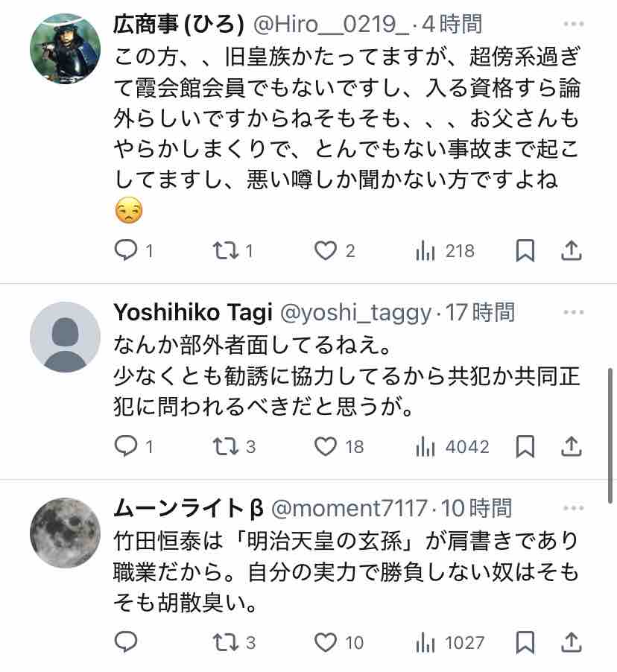Screen dimensions: 617x672
Task: Reply to 広商事's tweet
Action: tap(125, 251)
